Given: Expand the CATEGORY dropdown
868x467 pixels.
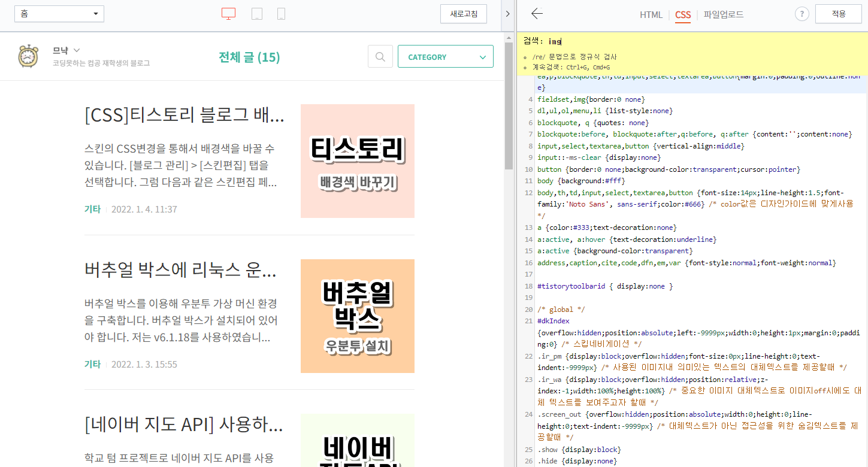Looking at the screenshot, I should 446,57.
